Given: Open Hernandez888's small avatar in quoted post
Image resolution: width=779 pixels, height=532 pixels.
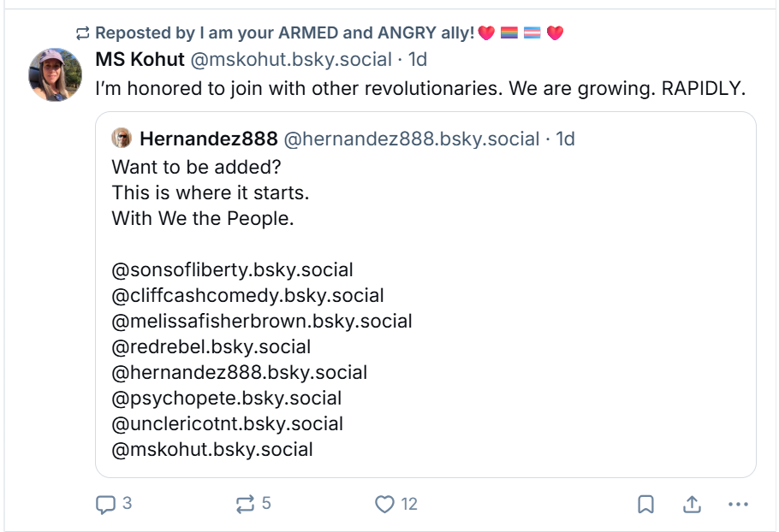Looking at the screenshot, I should click(x=122, y=138).
